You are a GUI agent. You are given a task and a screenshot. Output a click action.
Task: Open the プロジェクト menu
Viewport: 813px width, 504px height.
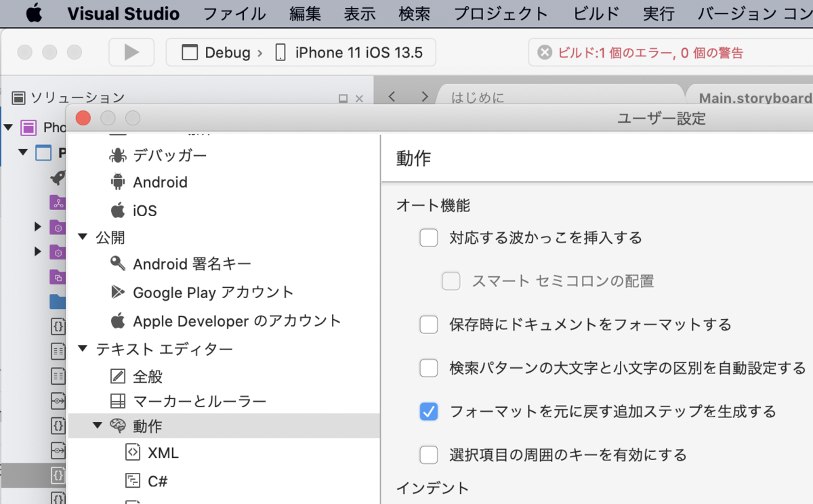click(x=501, y=14)
